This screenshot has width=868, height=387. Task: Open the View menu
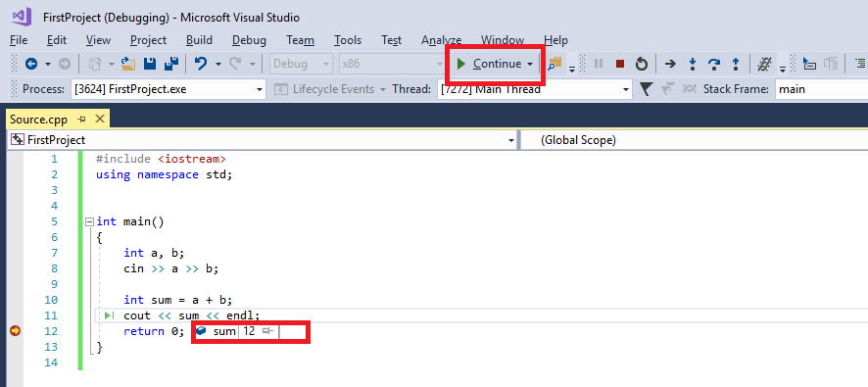click(99, 40)
